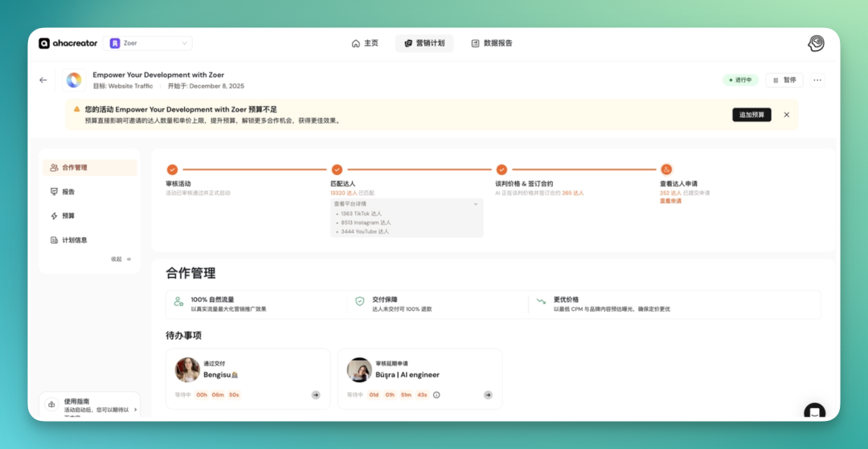This screenshot has height=449, width=868.
Task: Open the 数据报告 tab
Action: (492, 43)
